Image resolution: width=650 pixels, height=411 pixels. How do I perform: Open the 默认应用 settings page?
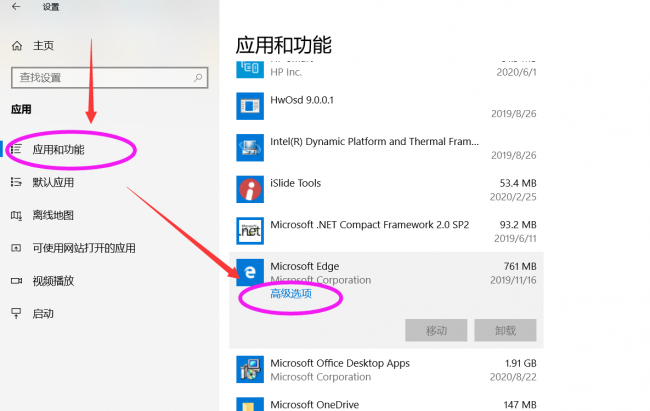pos(53,182)
